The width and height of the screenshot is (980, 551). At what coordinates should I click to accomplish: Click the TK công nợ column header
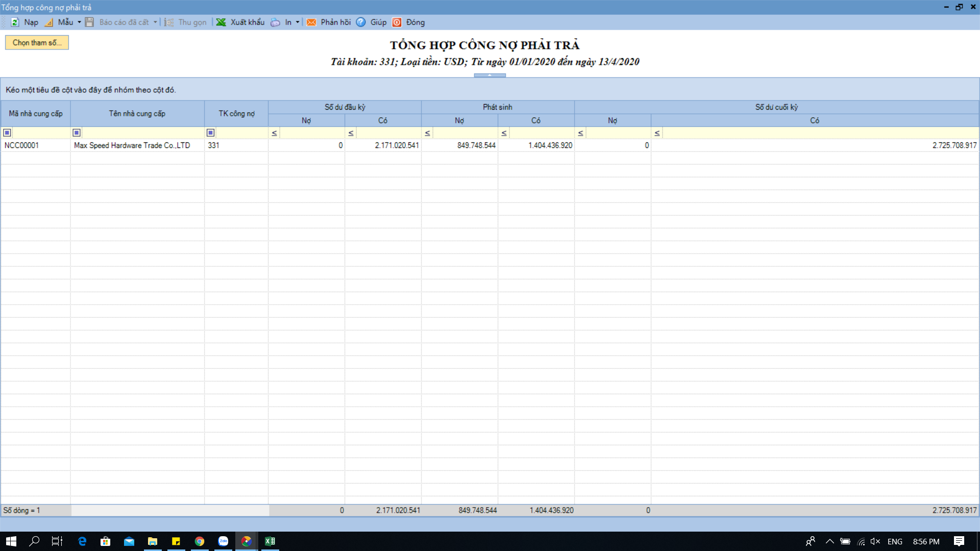[236, 114]
